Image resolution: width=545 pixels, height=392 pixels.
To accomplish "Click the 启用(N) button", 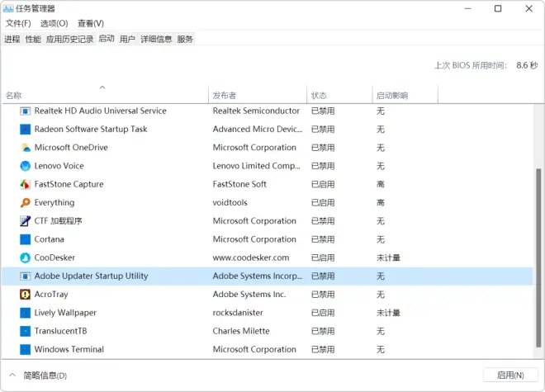I will pos(509,375).
